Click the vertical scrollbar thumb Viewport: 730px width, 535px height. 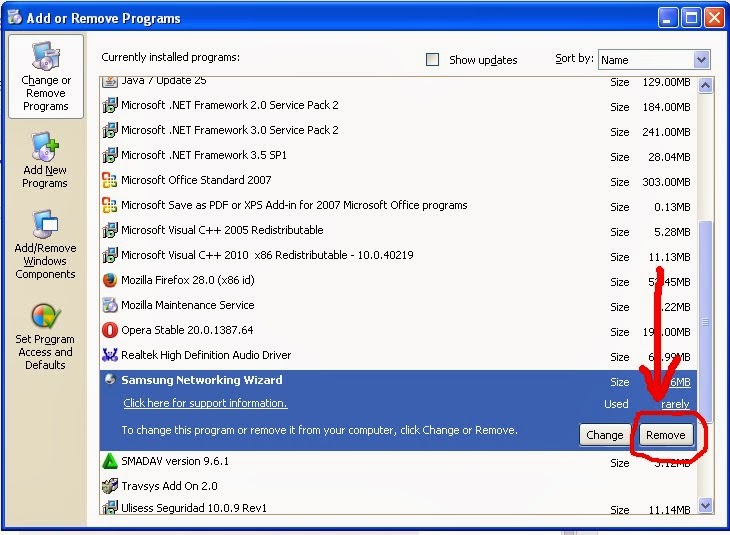[706, 322]
